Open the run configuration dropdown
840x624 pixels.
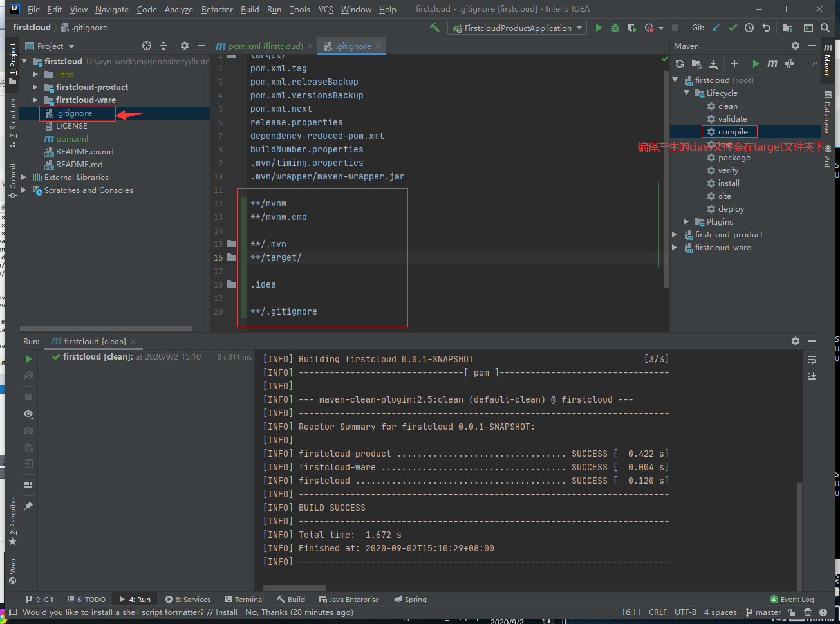(x=518, y=28)
